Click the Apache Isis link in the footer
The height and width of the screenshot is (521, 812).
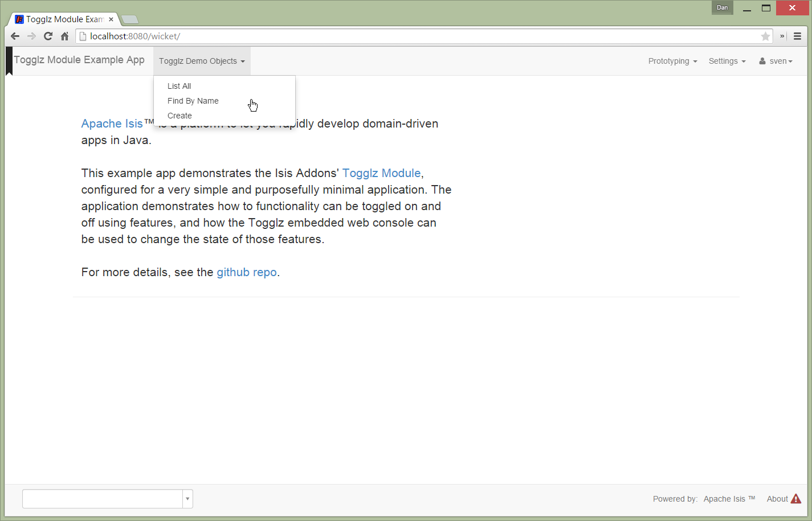729,499
